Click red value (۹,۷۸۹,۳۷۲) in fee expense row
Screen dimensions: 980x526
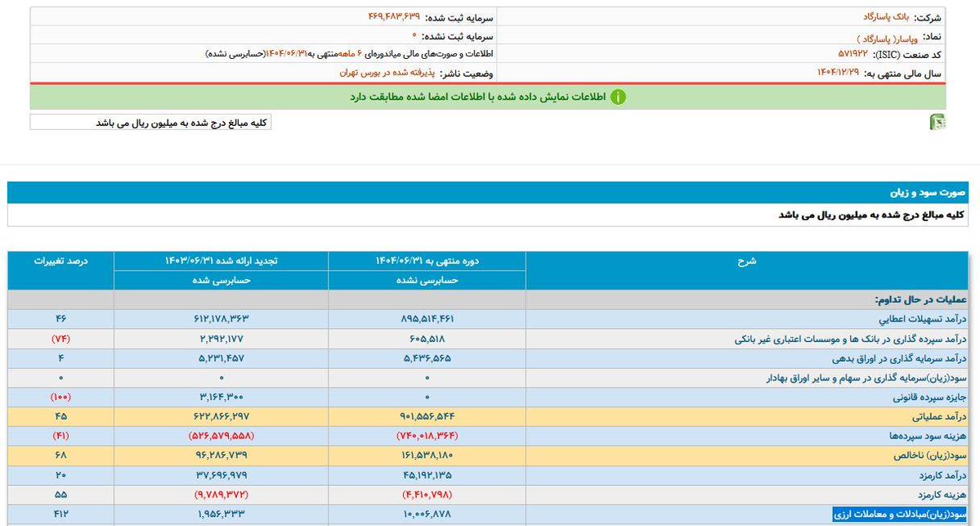pyautogui.click(x=222, y=495)
